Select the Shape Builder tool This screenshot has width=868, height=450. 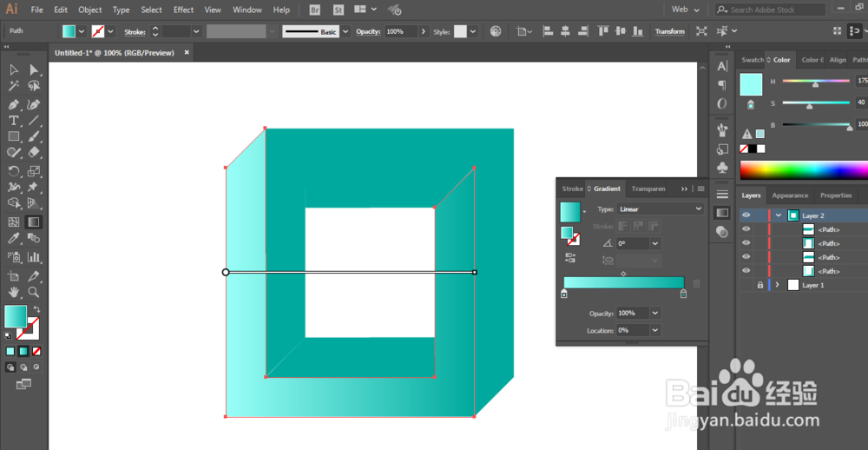click(14, 202)
